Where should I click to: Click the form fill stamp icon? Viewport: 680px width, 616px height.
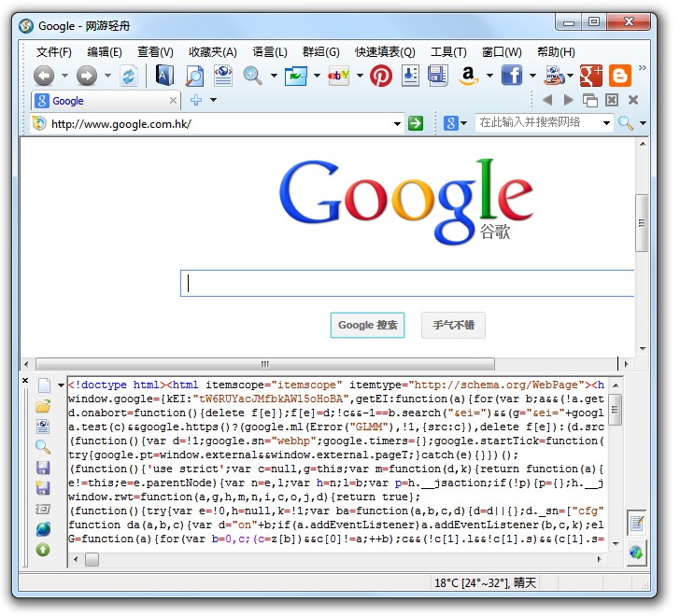click(410, 76)
